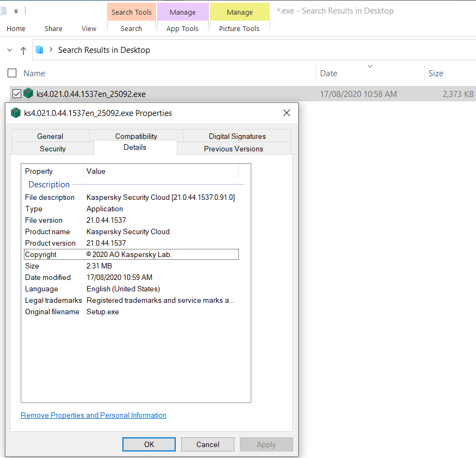Screen dimensions: 476x458
Task: Click the breadcrumb chevron before Search Results
Action: point(51,49)
